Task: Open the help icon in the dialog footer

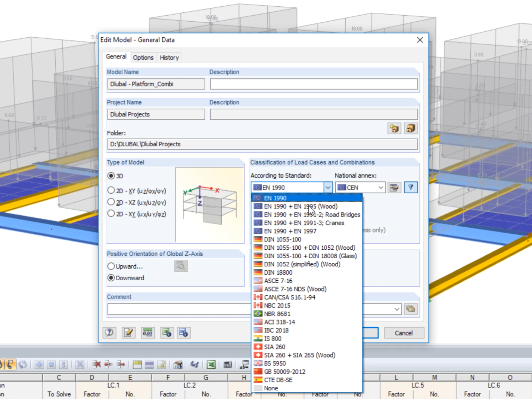Action: [109, 333]
